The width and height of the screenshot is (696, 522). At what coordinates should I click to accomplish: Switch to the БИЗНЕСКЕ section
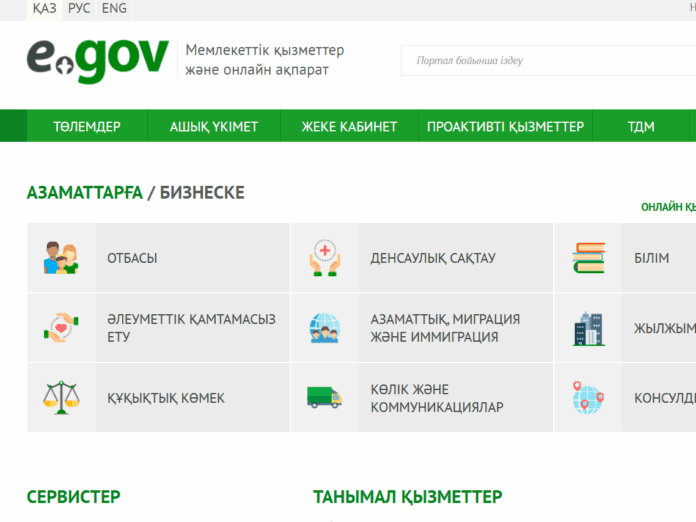[202, 192]
